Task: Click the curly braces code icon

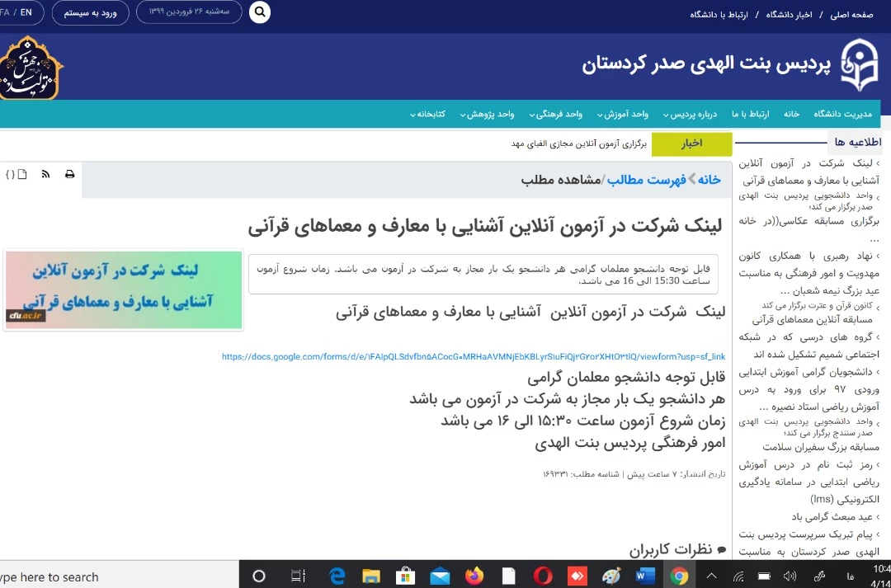Action: [10, 174]
